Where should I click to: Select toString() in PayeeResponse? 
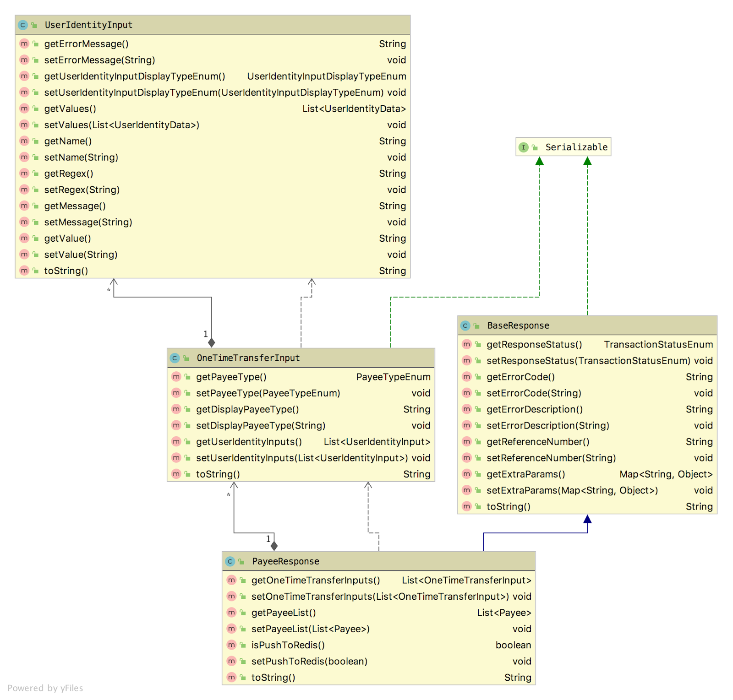(x=379, y=678)
